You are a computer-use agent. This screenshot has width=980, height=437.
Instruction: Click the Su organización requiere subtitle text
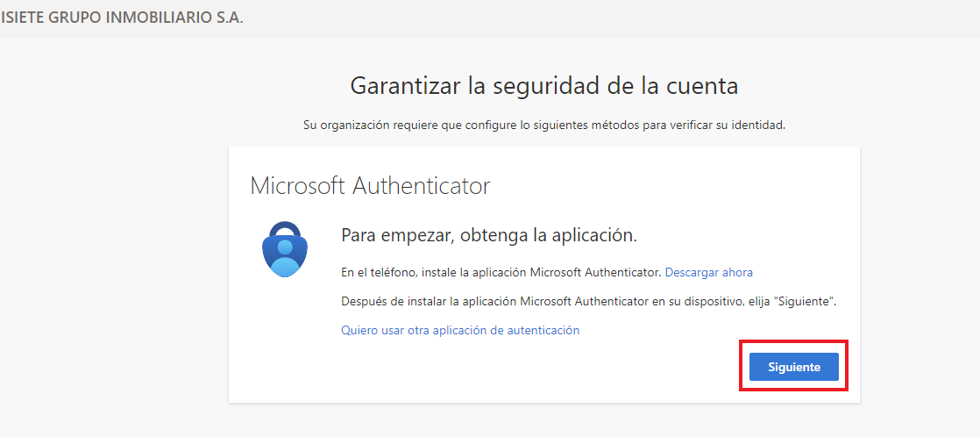pos(544,125)
